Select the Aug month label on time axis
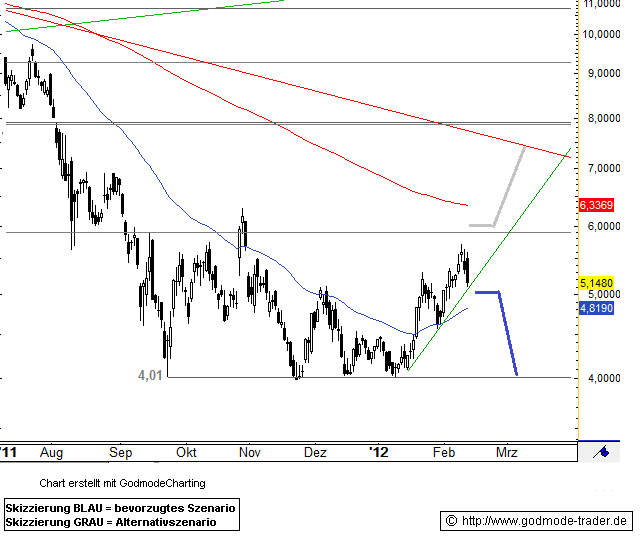Image resolution: width=640 pixels, height=551 pixels. click(x=51, y=453)
